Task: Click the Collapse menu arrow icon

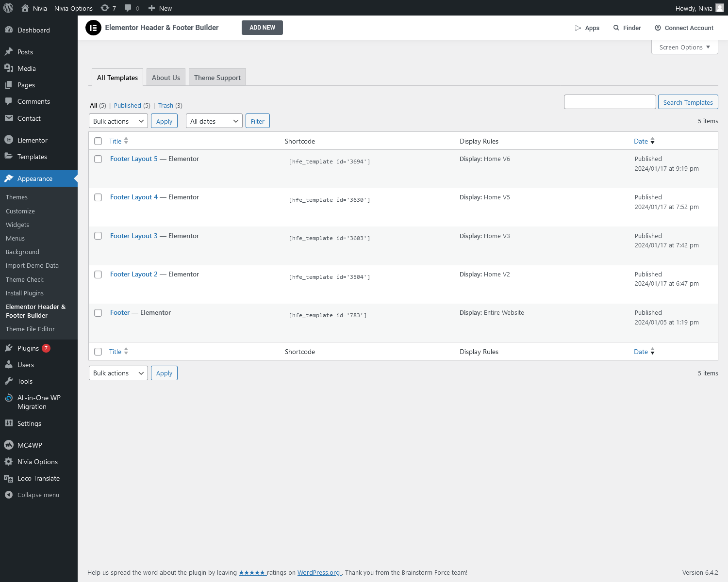Action: [x=9, y=495]
